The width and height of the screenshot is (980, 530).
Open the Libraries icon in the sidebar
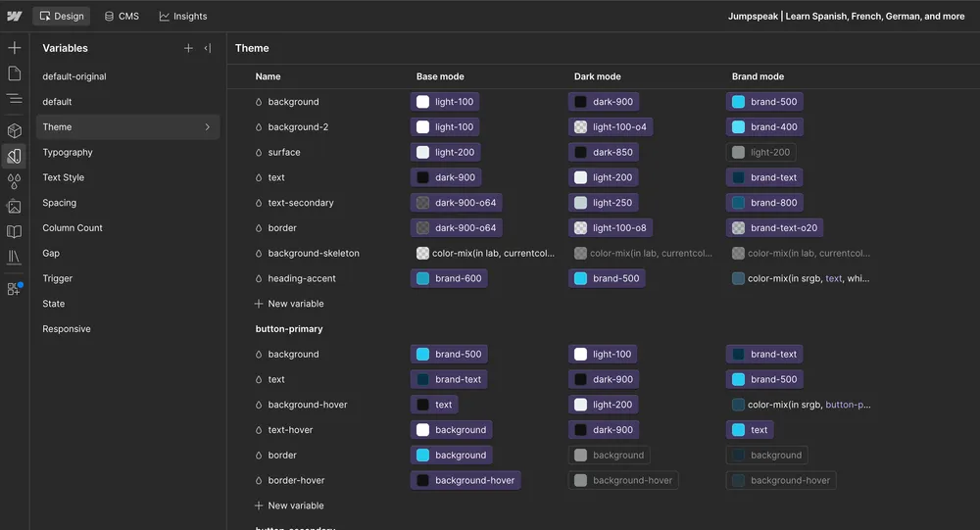tap(15, 257)
